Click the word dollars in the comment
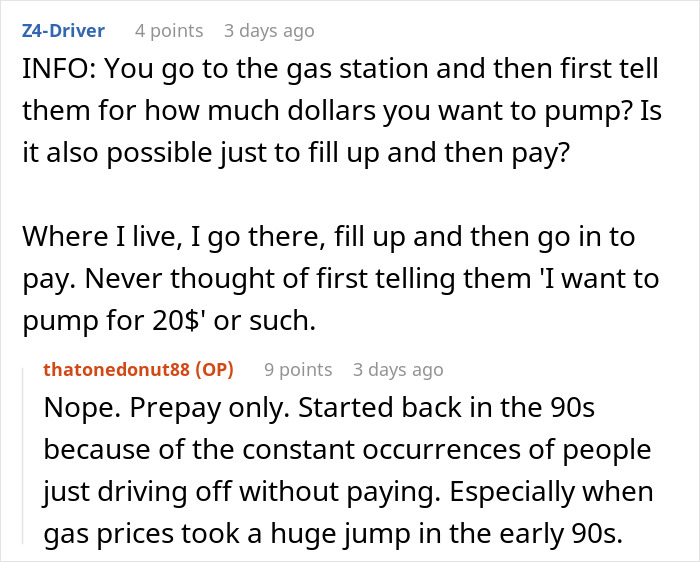This screenshot has width=700, height=562. (x=331, y=110)
